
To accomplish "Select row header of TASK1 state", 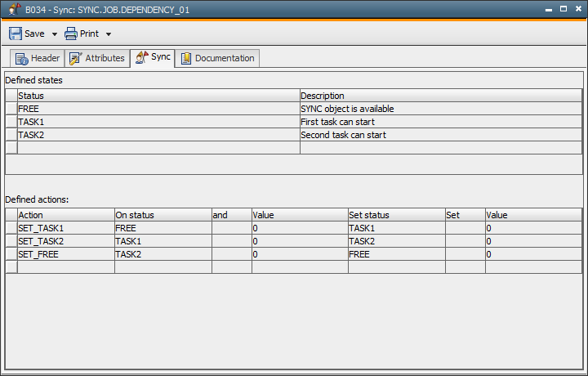I will (x=11, y=122).
